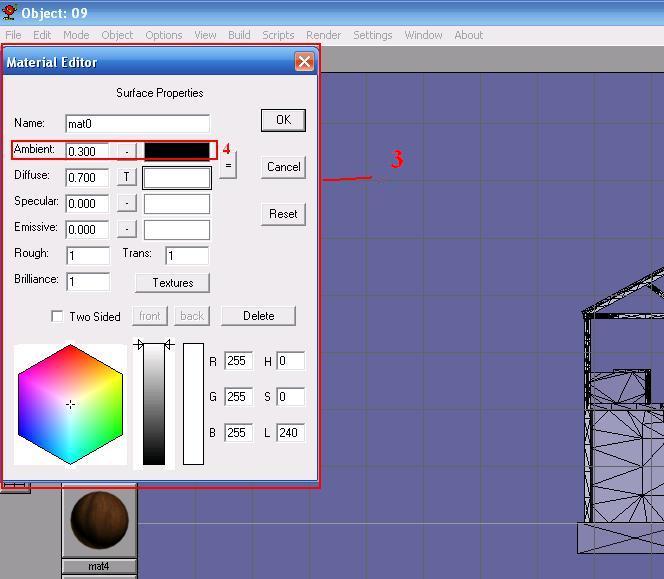The image size is (664, 579).
Task: Click the material Name field
Action: (138, 124)
